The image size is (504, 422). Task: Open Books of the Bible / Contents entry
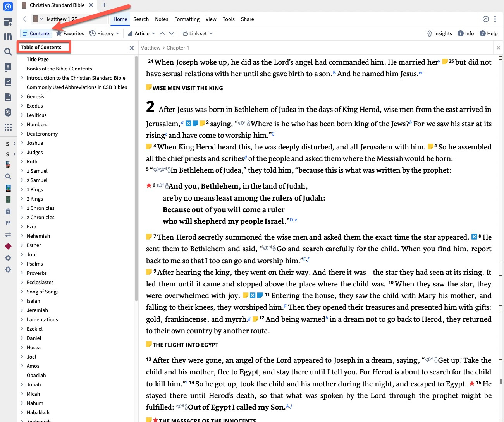coord(59,69)
